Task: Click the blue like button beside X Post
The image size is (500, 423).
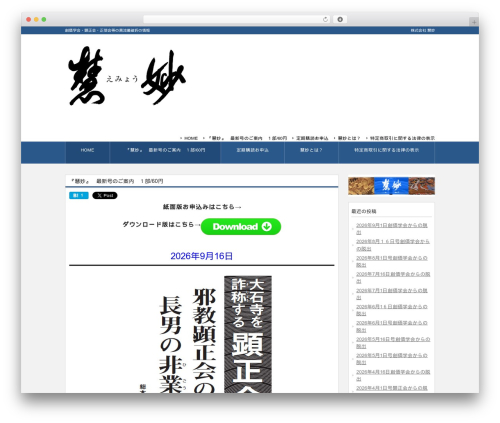Action: pos(79,195)
